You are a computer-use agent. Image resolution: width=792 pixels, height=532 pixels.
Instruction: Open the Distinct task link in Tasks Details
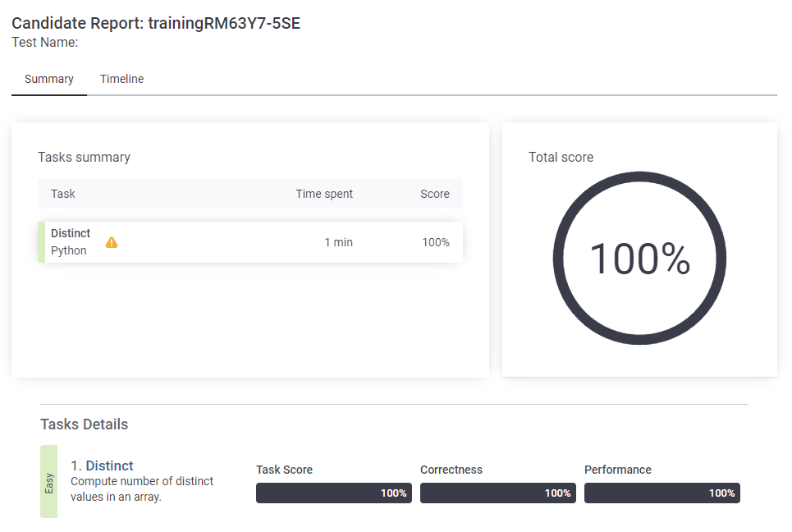(110, 465)
